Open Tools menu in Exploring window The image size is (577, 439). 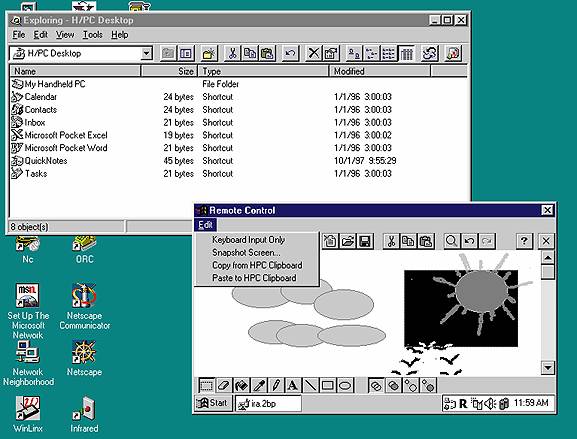pos(92,35)
